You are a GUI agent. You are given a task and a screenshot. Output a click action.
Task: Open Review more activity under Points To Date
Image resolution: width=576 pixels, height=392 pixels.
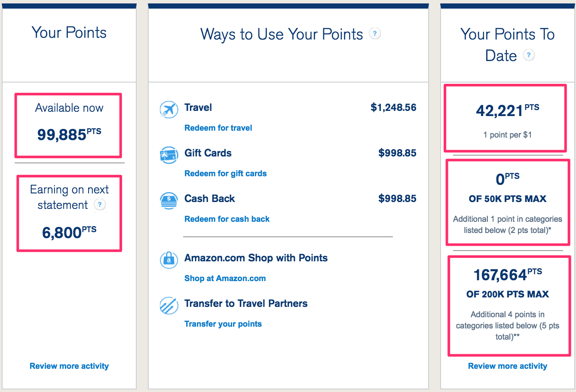508,366
